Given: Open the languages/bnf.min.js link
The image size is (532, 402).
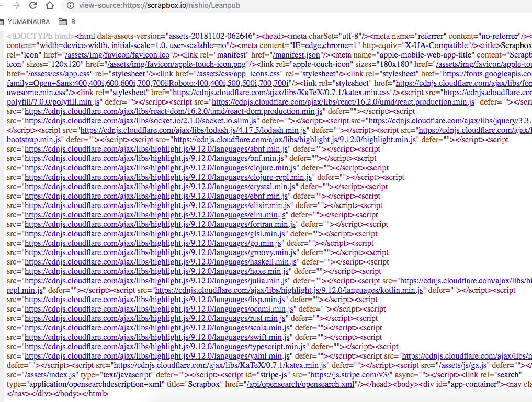Looking at the screenshot, I should tap(154, 158).
